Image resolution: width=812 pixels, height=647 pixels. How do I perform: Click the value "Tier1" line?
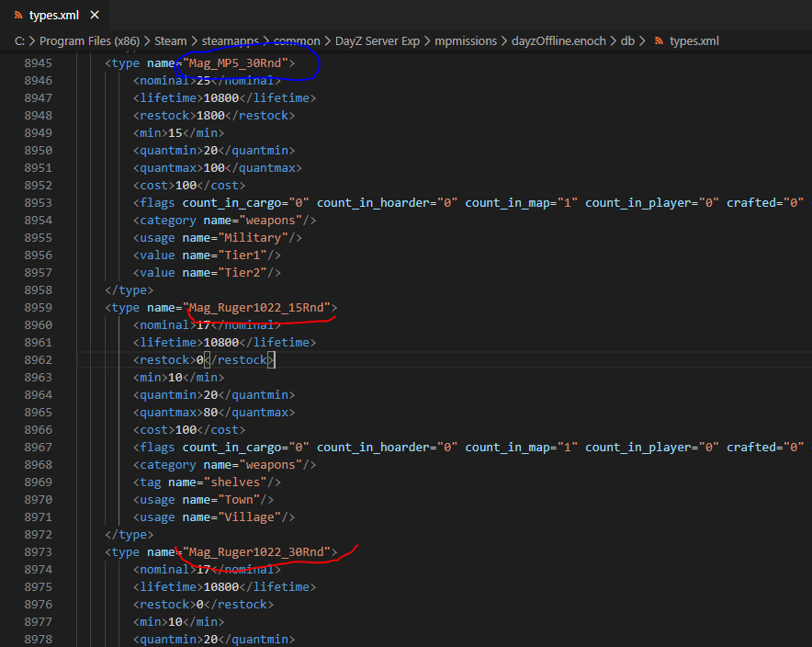tap(207, 255)
